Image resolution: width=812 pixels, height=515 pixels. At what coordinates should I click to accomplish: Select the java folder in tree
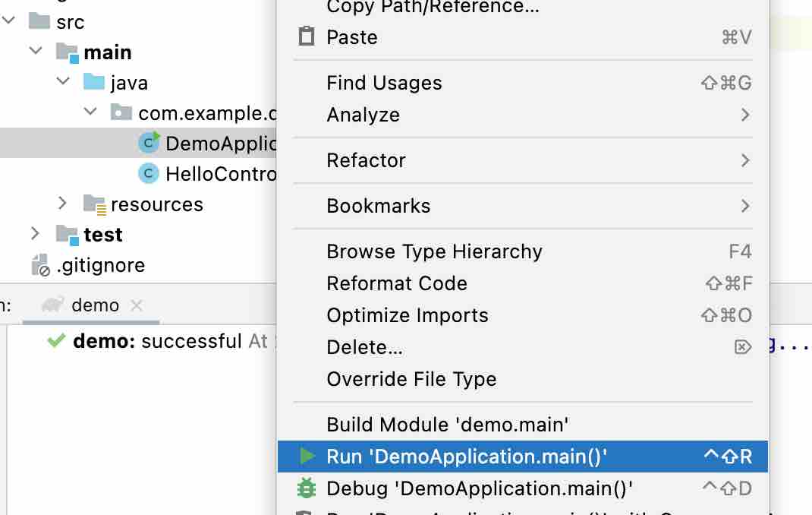click(x=129, y=82)
